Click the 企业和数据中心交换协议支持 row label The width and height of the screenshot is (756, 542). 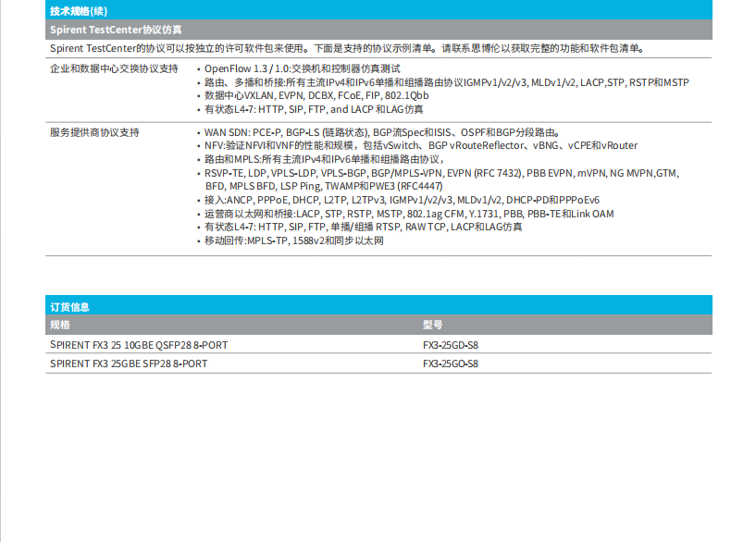113,69
